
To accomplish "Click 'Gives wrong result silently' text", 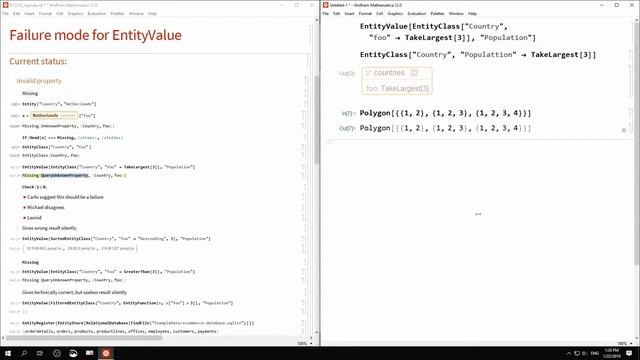I will pyautogui.click(x=49, y=228).
